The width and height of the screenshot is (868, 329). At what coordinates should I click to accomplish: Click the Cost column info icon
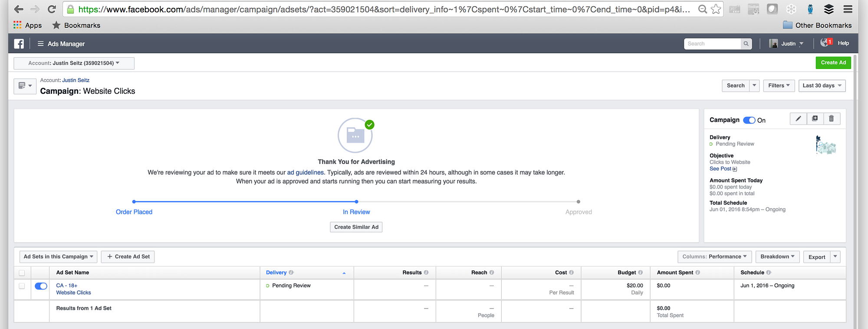coord(572,273)
